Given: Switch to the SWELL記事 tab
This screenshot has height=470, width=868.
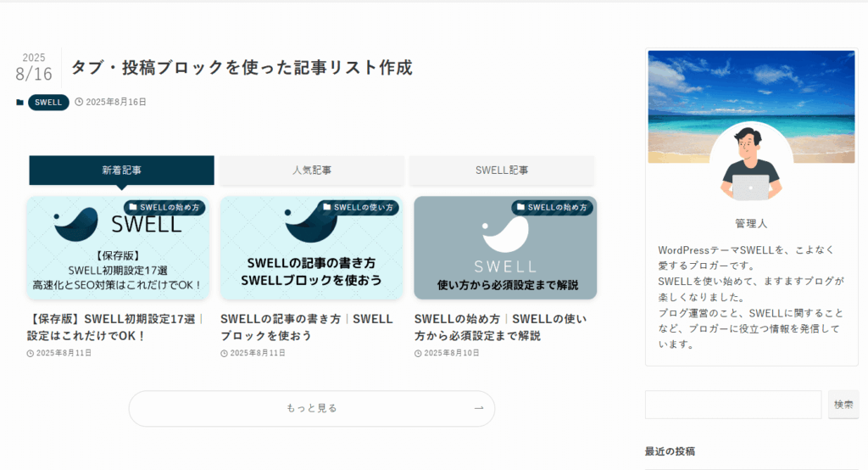Looking at the screenshot, I should click(x=502, y=171).
